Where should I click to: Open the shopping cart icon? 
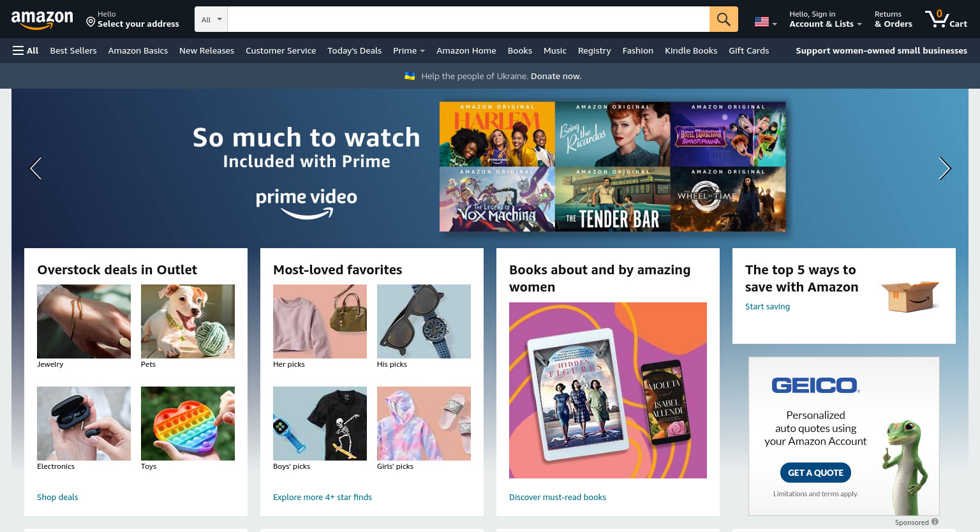(x=946, y=18)
